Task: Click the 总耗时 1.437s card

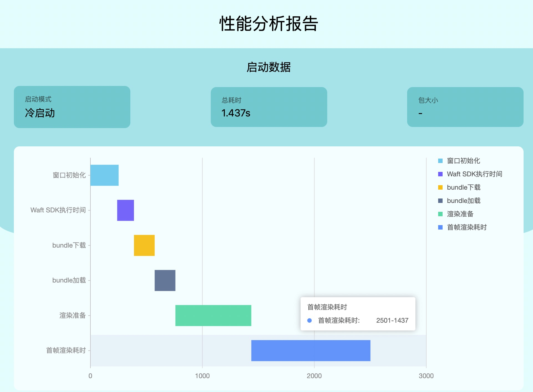Action: click(x=269, y=107)
